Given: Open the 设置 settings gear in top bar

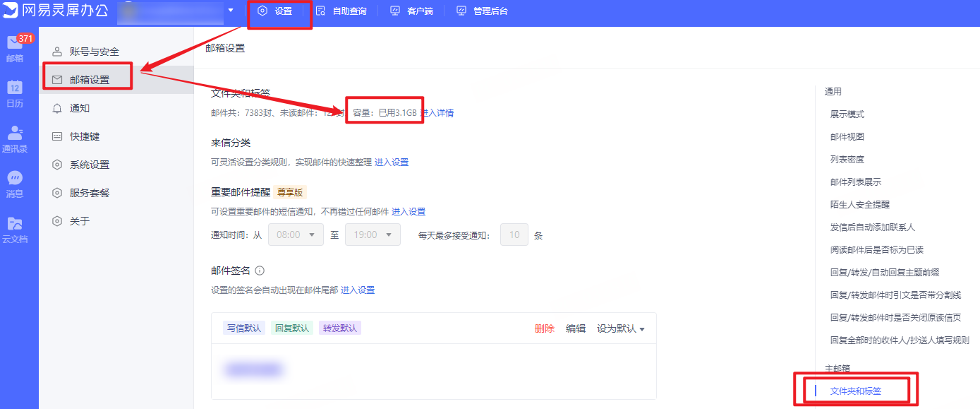Looking at the screenshot, I should 279,11.
